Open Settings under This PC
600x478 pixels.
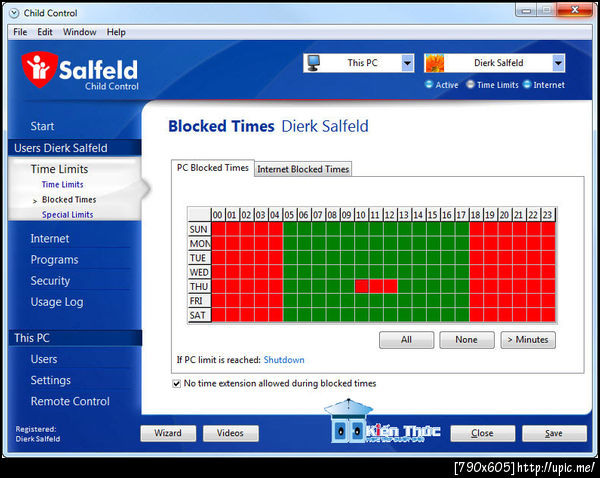pyautogui.click(x=51, y=380)
